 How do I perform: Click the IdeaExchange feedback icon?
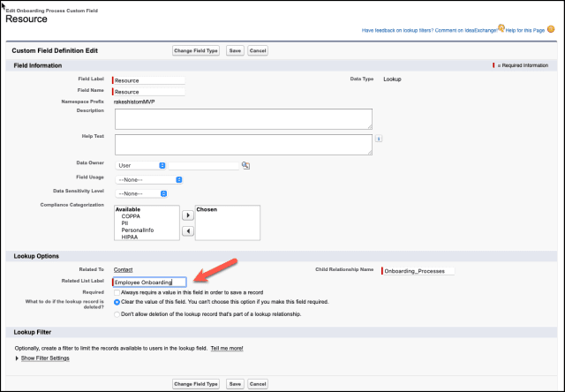(x=501, y=29)
